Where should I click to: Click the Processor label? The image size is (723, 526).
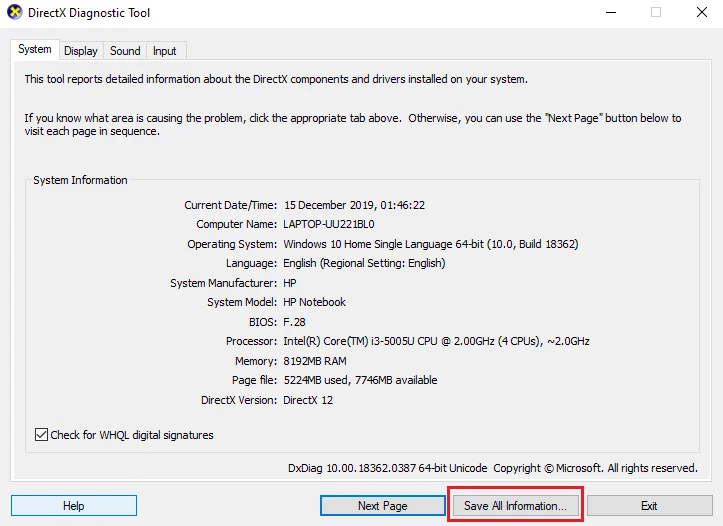click(251, 341)
